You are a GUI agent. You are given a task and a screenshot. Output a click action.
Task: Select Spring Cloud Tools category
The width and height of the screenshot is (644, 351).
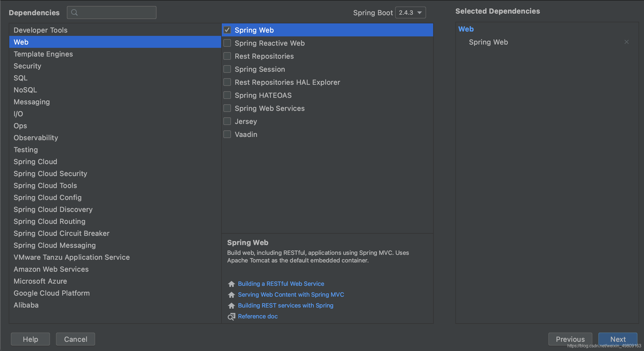tap(115, 185)
